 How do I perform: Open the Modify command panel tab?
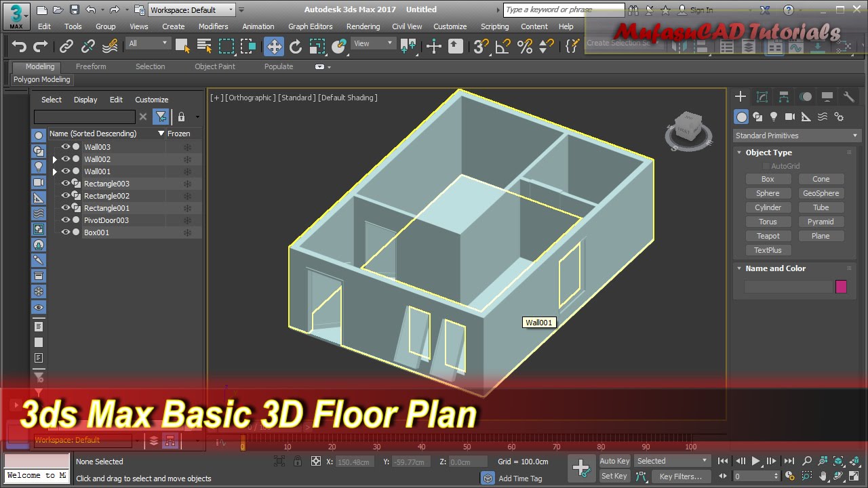click(x=762, y=97)
